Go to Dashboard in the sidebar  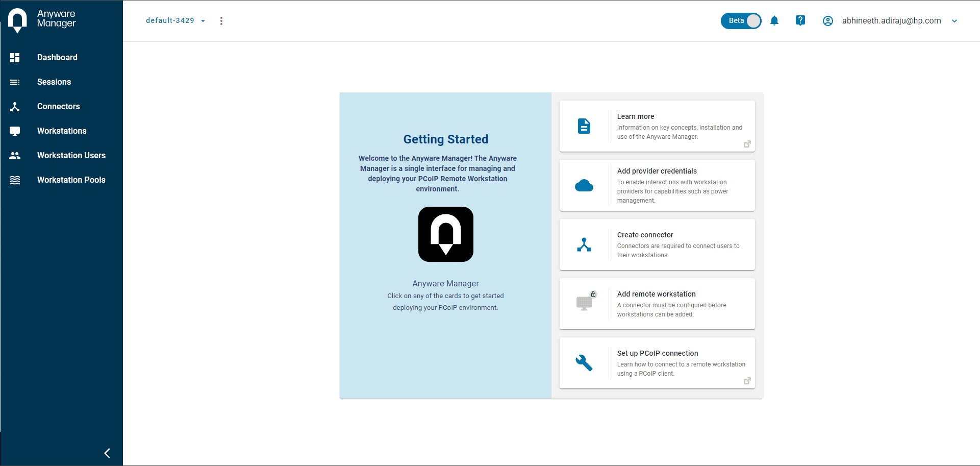point(57,58)
